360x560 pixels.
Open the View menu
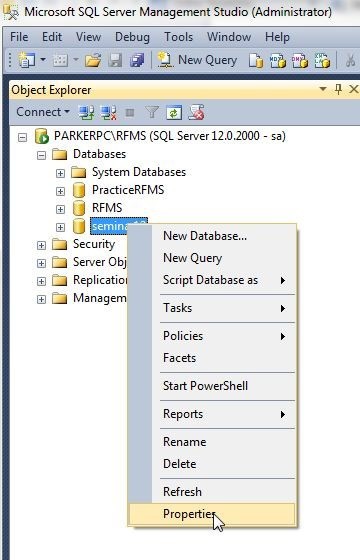(x=89, y=37)
